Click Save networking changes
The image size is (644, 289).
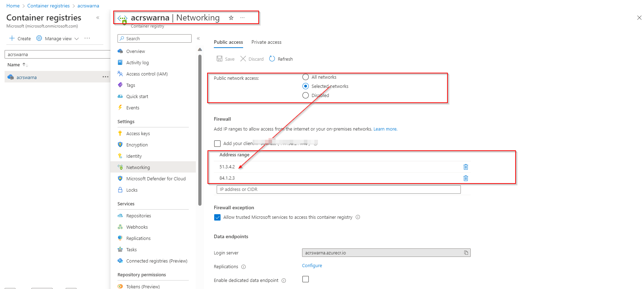(225, 59)
